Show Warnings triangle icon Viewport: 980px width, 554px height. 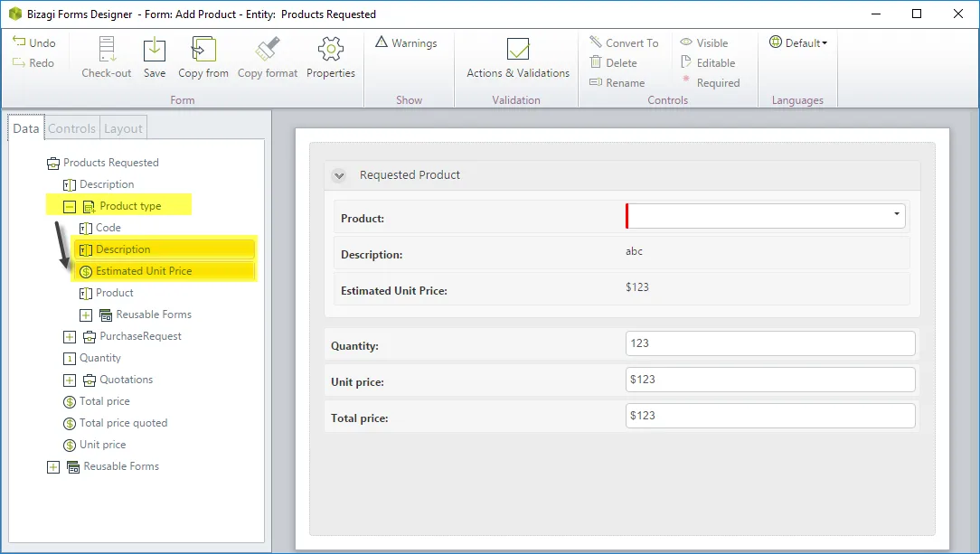(x=382, y=42)
